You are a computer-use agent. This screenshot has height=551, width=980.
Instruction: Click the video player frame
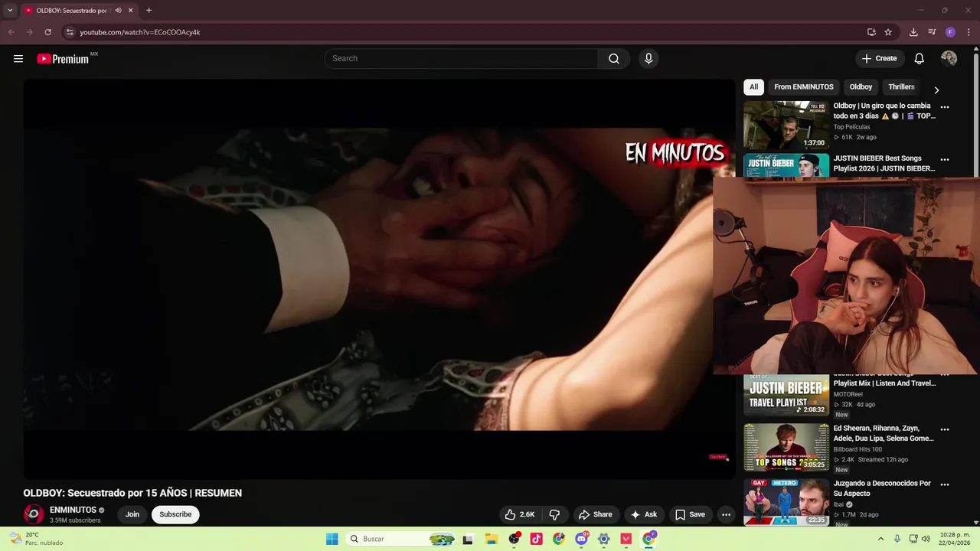[379, 279]
